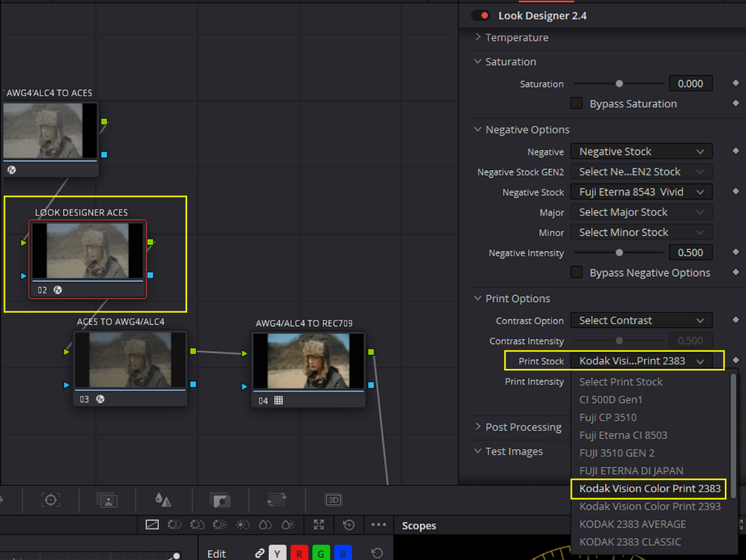Toggle the R red channel button
The width and height of the screenshot is (746, 560).
[x=299, y=553]
